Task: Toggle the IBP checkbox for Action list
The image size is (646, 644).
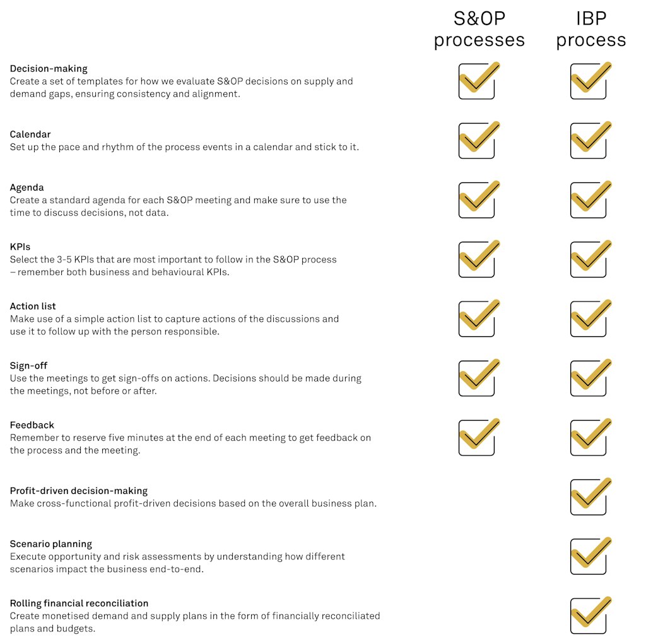Action: 588,319
